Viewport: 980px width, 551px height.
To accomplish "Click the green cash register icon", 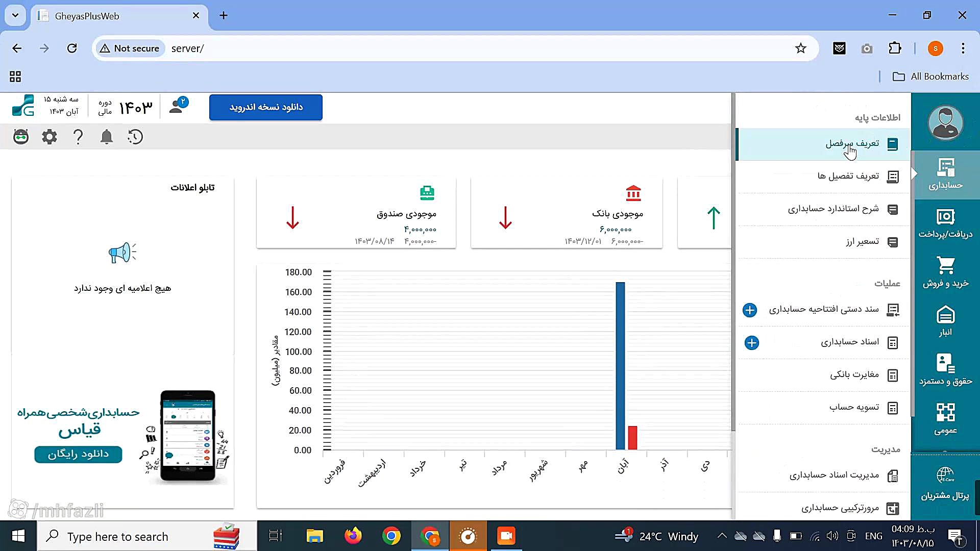I will [427, 193].
